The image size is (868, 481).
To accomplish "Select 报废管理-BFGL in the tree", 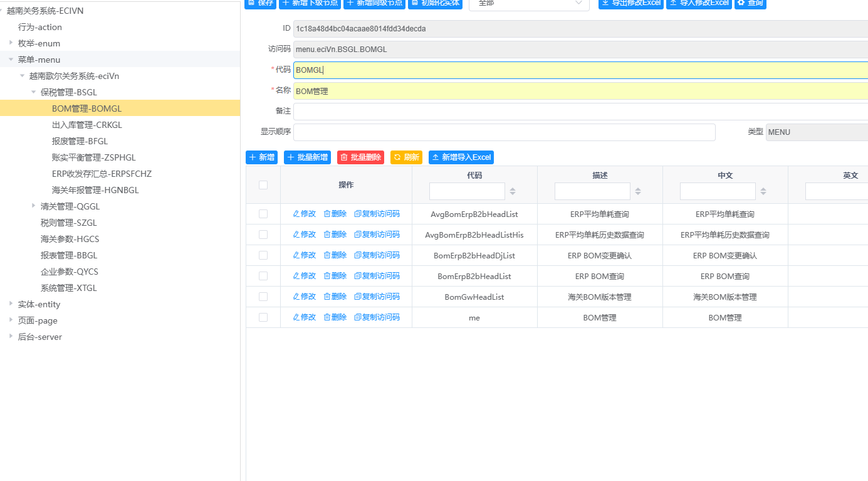I will coord(80,141).
